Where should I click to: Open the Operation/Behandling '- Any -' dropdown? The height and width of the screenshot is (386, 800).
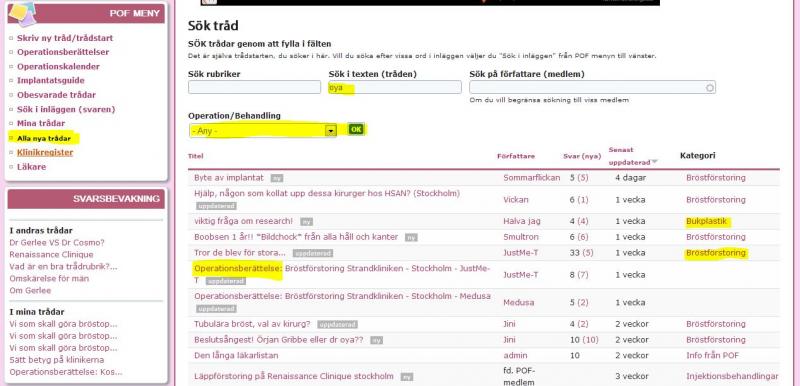pos(263,131)
